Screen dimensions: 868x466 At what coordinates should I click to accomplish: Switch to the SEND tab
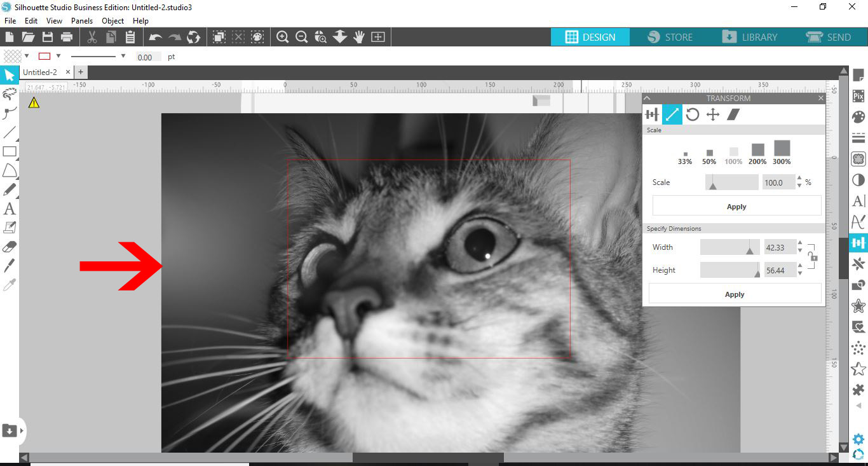point(829,37)
